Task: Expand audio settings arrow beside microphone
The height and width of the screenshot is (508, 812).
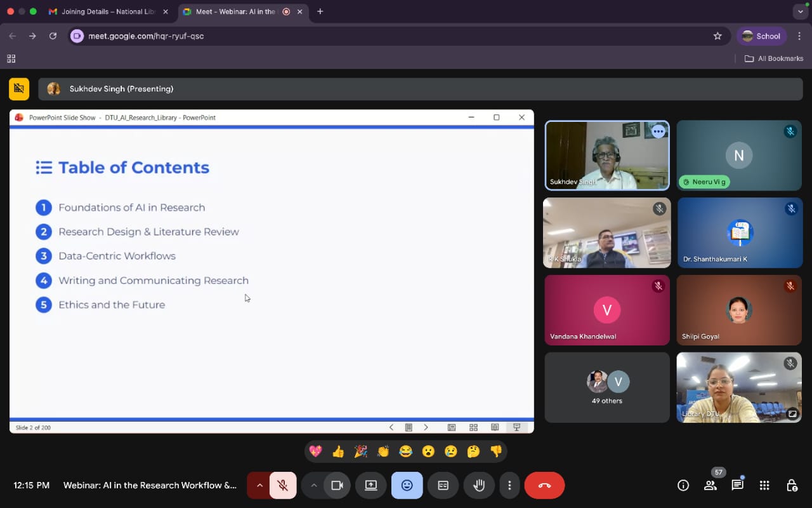Action: [259, 486]
